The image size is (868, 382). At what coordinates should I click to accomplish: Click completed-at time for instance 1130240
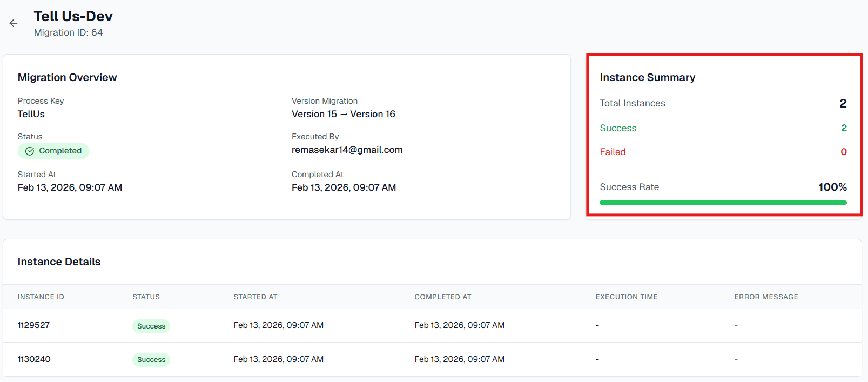(460, 359)
